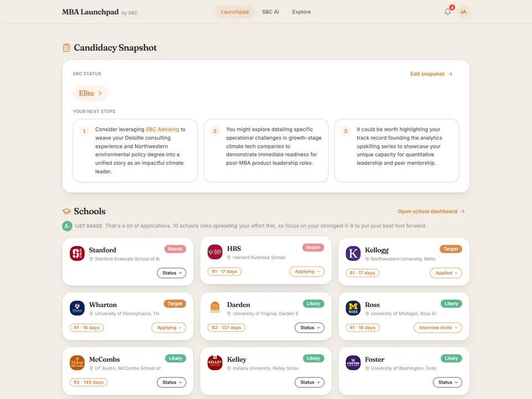Open the JA user avatar menu
The image size is (532, 399).
pos(463,12)
